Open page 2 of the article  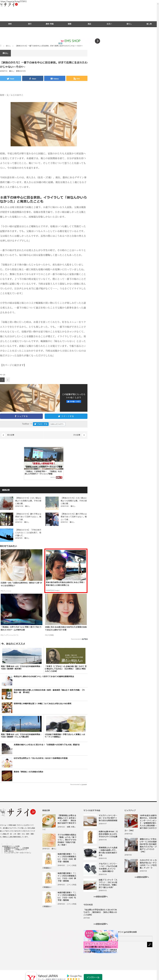(7, 380)
